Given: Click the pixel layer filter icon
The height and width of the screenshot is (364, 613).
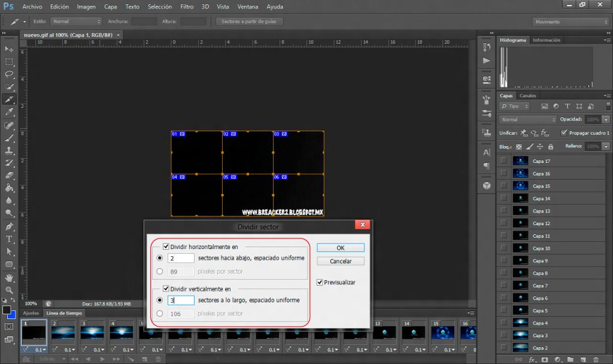Looking at the screenshot, I should point(544,107).
